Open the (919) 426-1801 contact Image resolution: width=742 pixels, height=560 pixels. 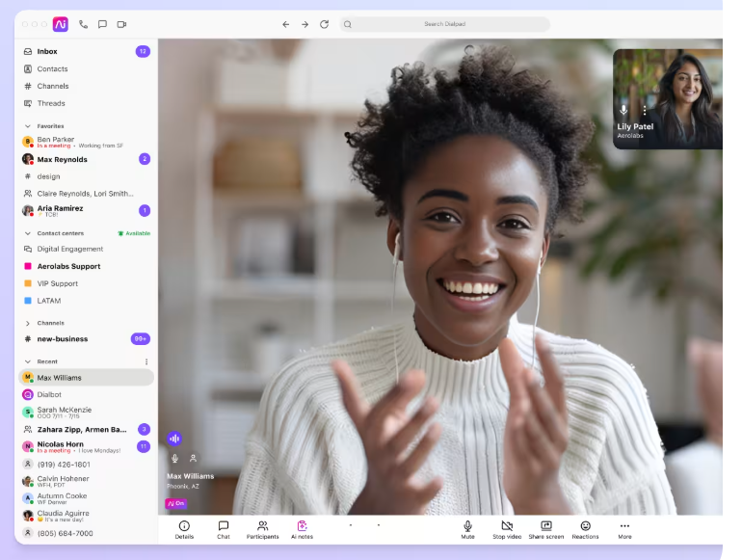[x=87, y=465]
